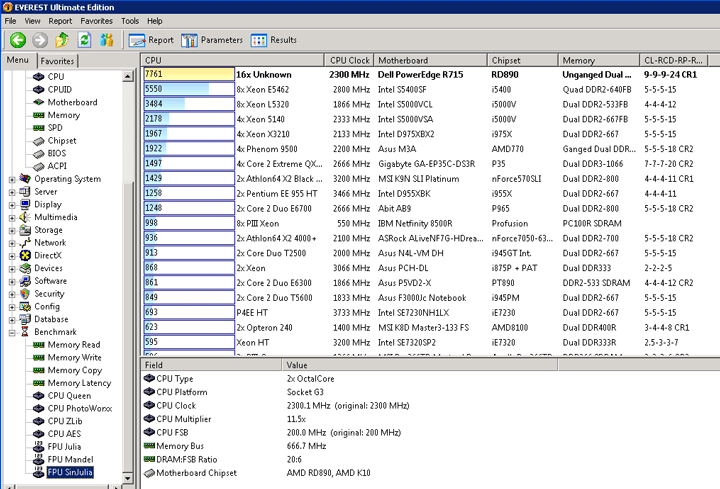Open the Favorites menu
Screen dimensions: 720x489
96,21
